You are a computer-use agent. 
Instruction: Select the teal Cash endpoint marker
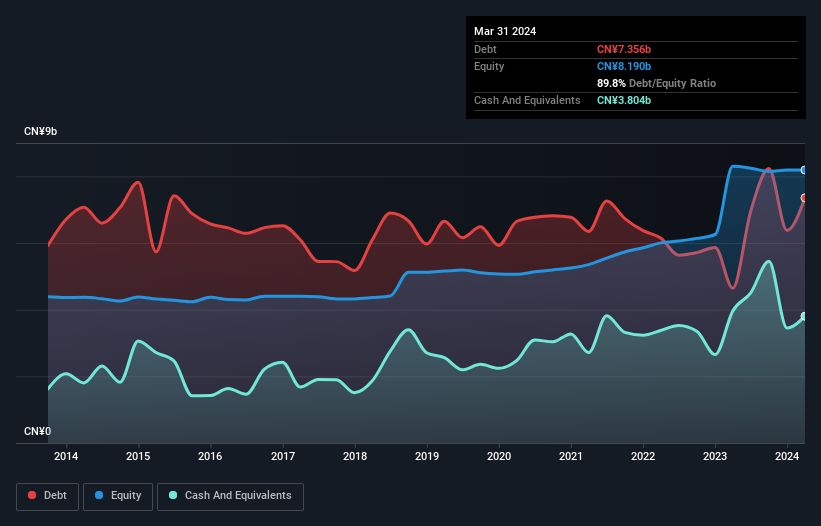(804, 316)
